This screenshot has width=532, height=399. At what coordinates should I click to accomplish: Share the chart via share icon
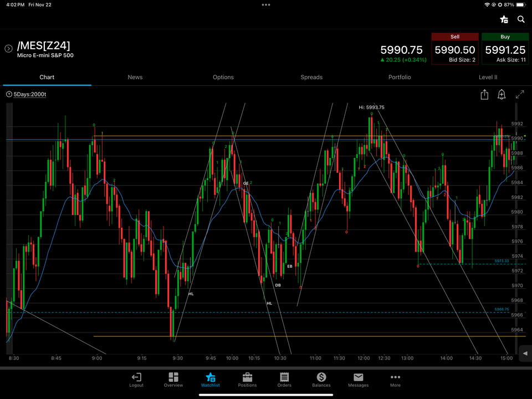click(x=484, y=94)
